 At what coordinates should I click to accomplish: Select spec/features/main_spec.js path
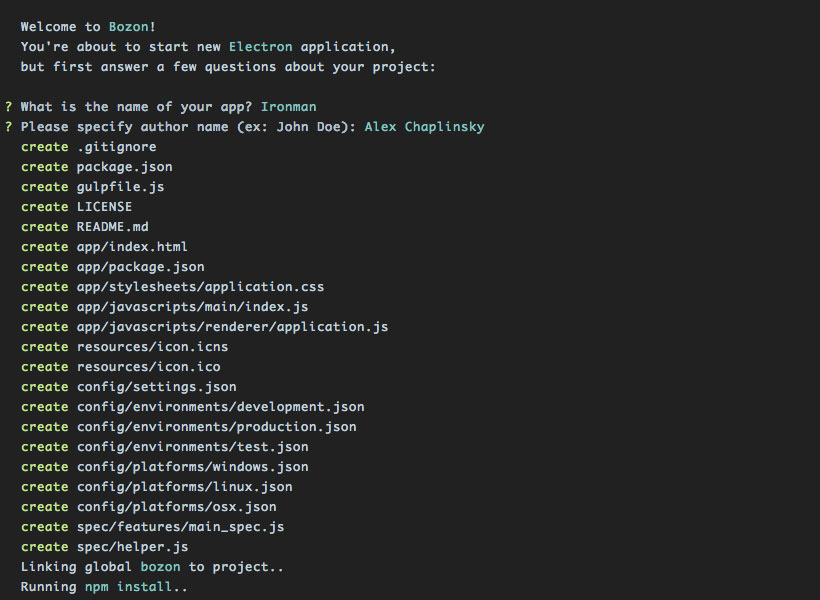tap(180, 527)
